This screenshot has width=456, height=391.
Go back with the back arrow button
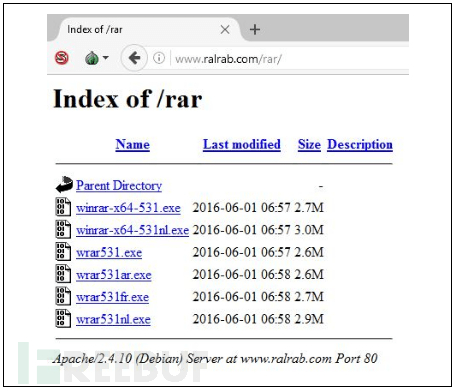tap(134, 58)
